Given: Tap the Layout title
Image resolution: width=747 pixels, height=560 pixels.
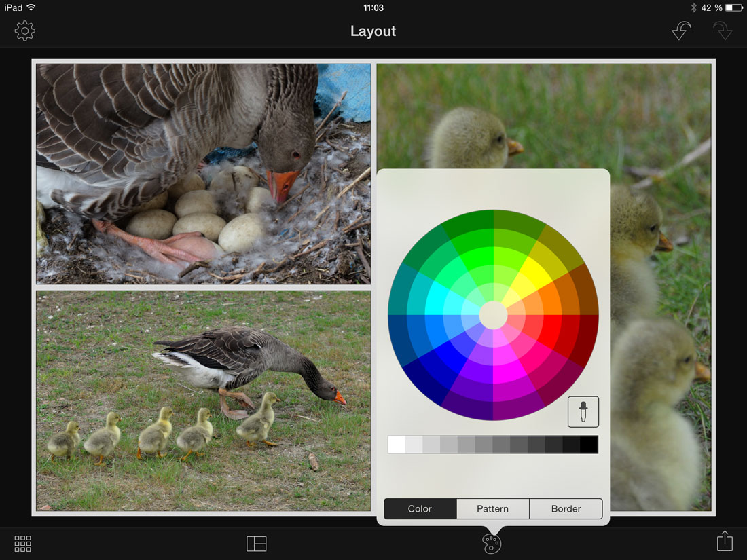Looking at the screenshot, I should pyautogui.click(x=373, y=31).
